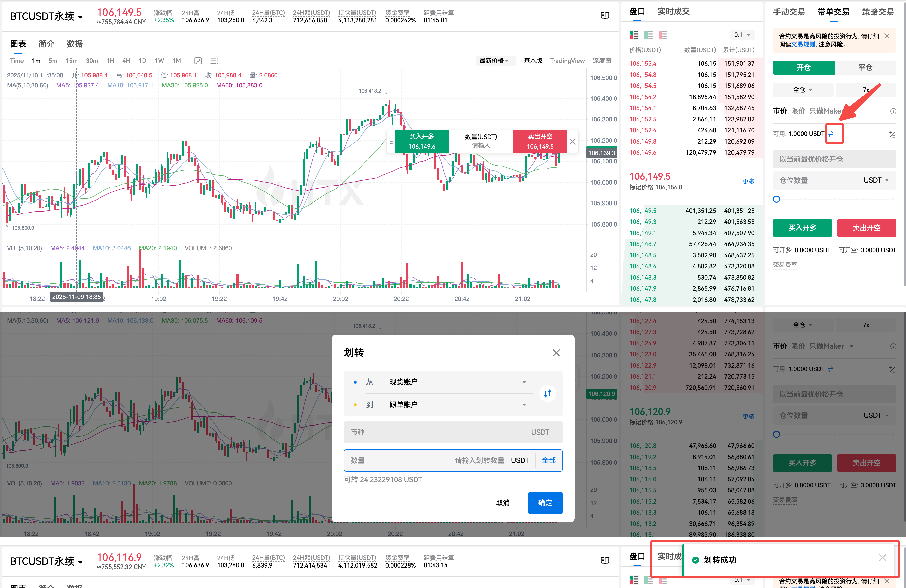
Task: Open the 策略交易 tab
Action: (877, 12)
